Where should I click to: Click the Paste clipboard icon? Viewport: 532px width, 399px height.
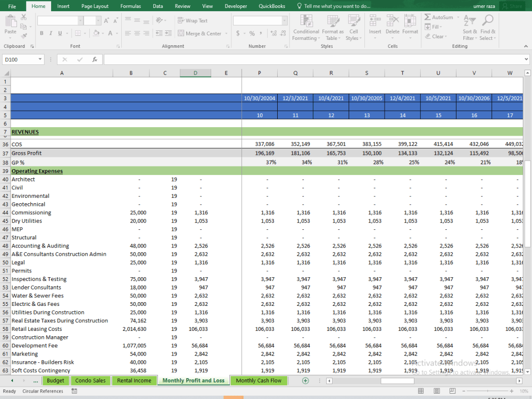point(11,21)
